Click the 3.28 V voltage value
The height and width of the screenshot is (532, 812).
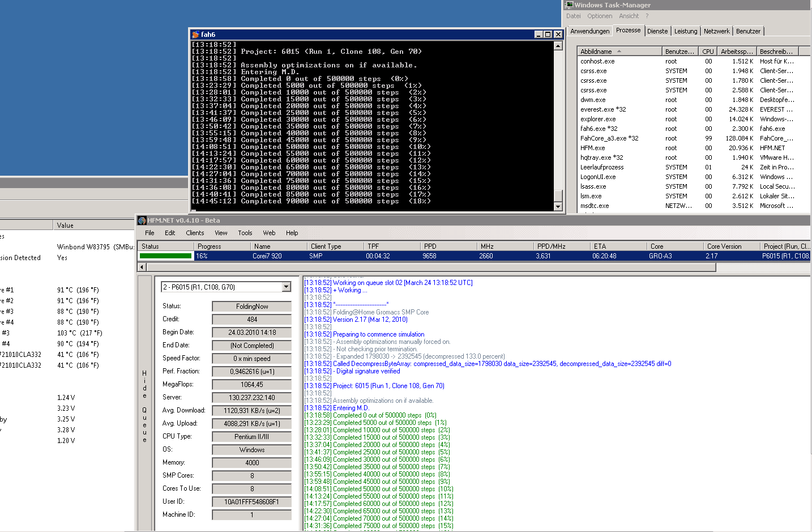click(x=66, y=430)
